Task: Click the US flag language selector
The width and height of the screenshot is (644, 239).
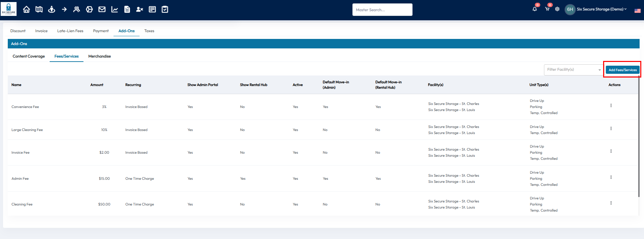Action: pyautogui.click(x=637, y=10)
